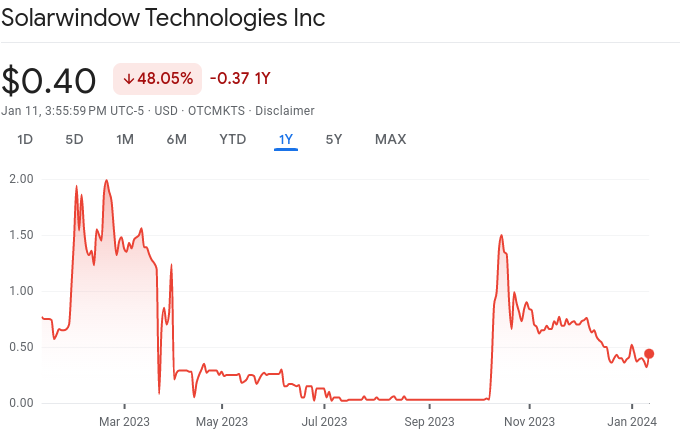Viewport: 680px width, 446px height.
Task: Click the Nov 2023 x-axis label
Action: (528, 421)
